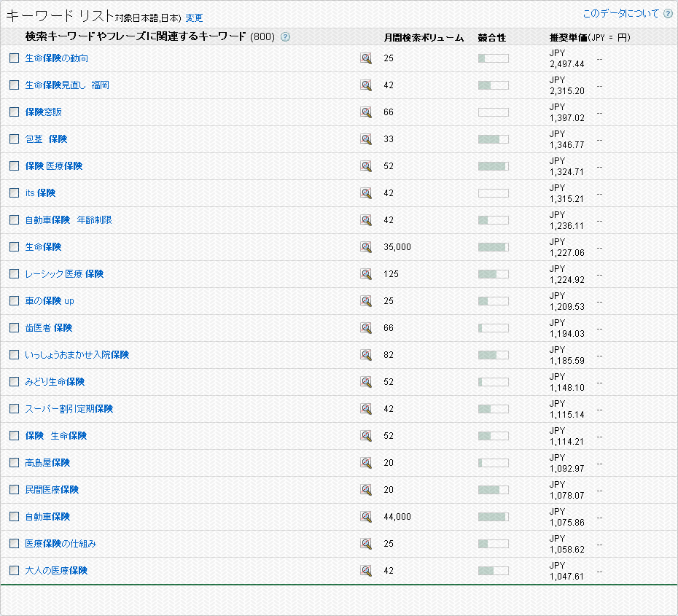The height and width of the screenshot is (616, 678).
Task: Click magnifier icon in 生命保険 35,000 row
Action: click(366, 247)
